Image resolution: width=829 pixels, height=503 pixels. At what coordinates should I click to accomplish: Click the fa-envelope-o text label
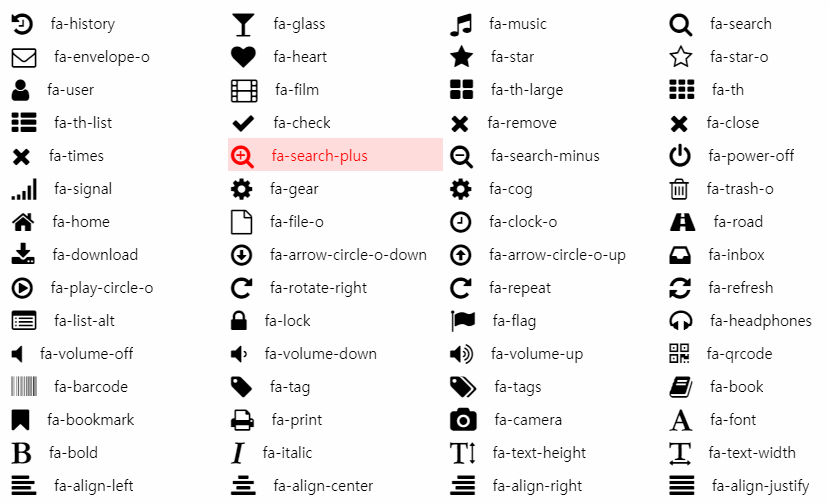(102, 57)
